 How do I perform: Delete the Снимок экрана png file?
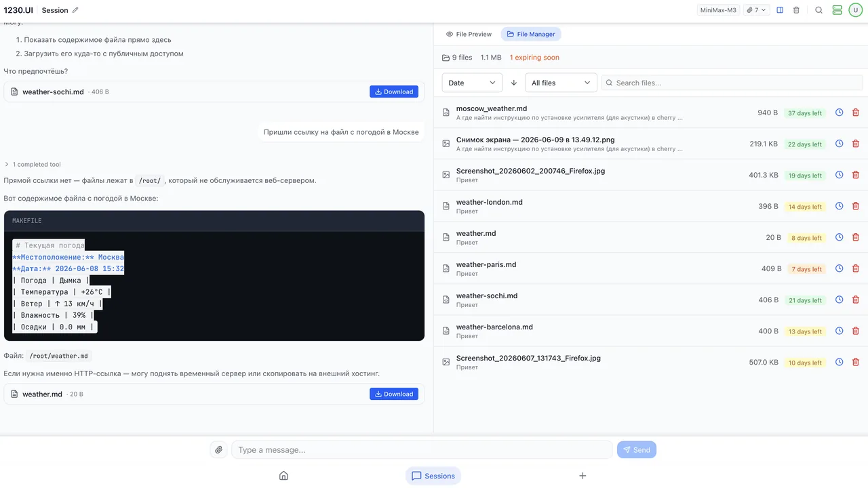point(855,144)
